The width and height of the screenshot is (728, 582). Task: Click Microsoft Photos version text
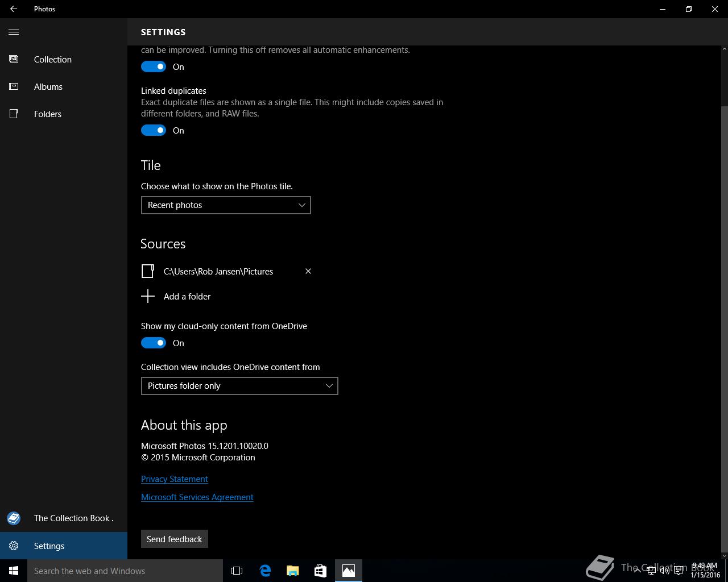point(205,446)
